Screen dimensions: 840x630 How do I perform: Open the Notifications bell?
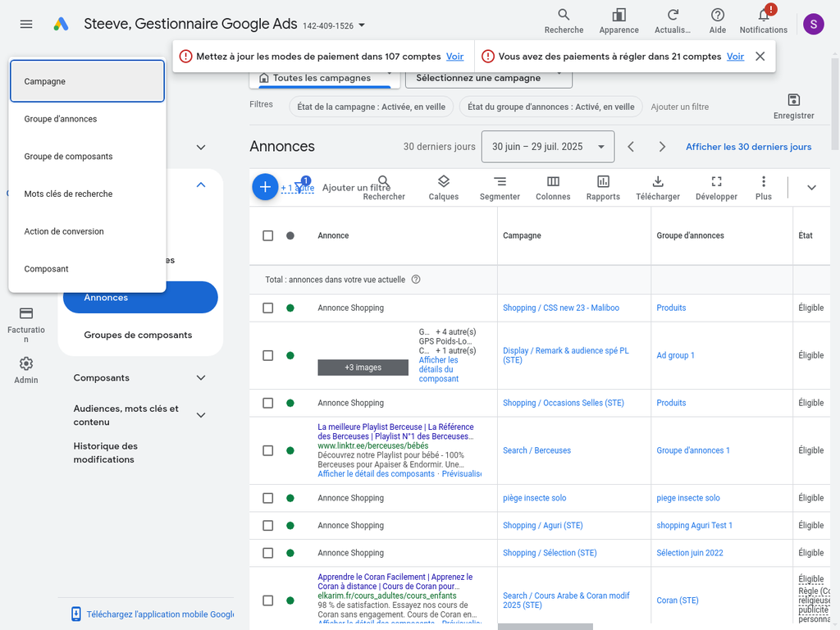[764, 21]
